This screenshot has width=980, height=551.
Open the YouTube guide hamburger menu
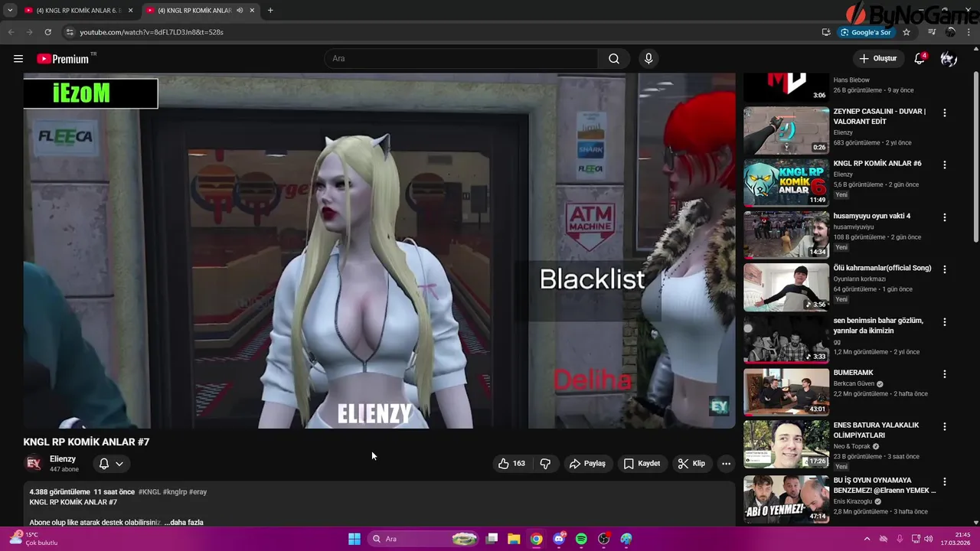[18, 59]
